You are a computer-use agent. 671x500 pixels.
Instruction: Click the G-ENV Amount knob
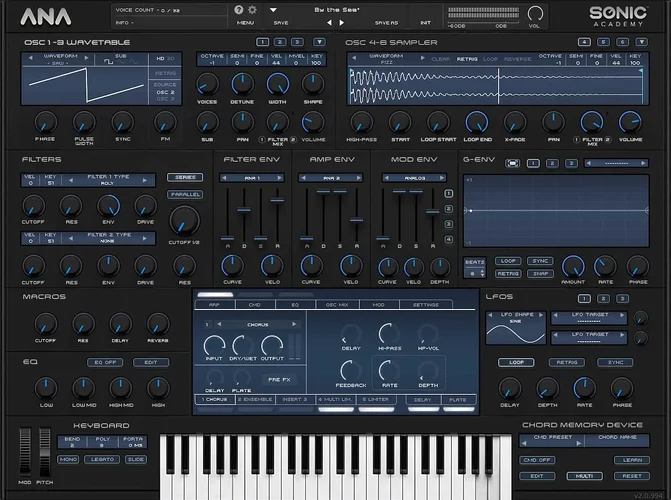point(573,265)
